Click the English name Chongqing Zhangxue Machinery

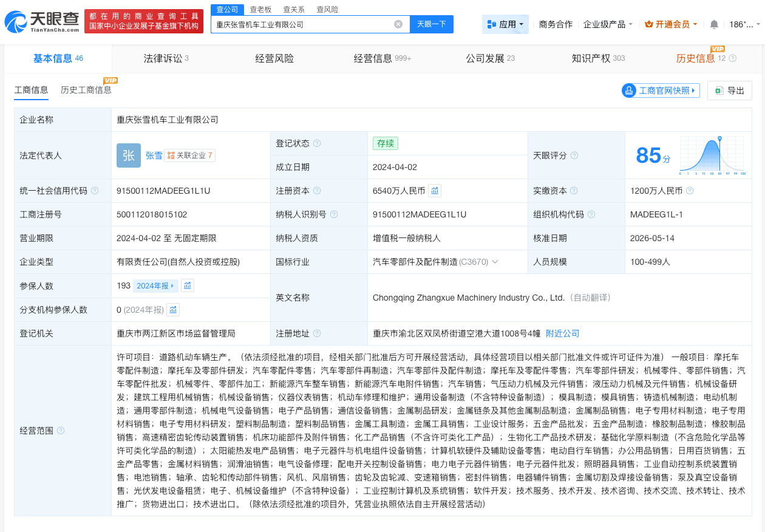point(469,298)
